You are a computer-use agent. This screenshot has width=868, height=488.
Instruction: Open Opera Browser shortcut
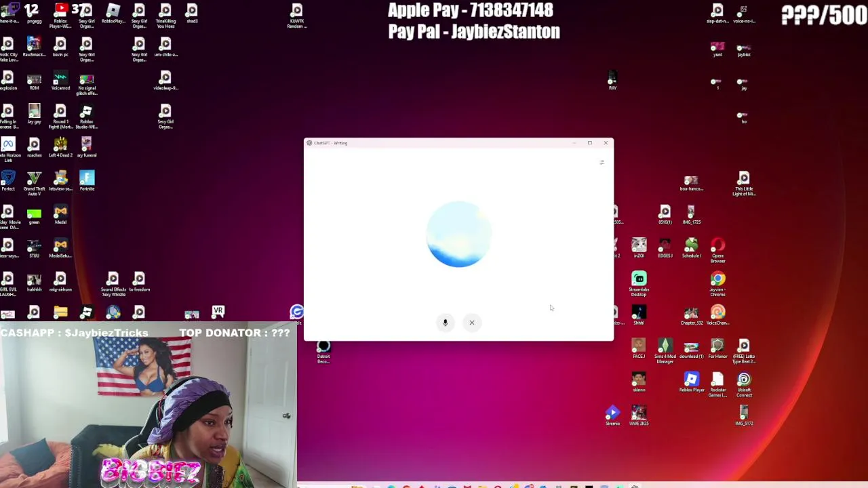click(x=717, y=250)
